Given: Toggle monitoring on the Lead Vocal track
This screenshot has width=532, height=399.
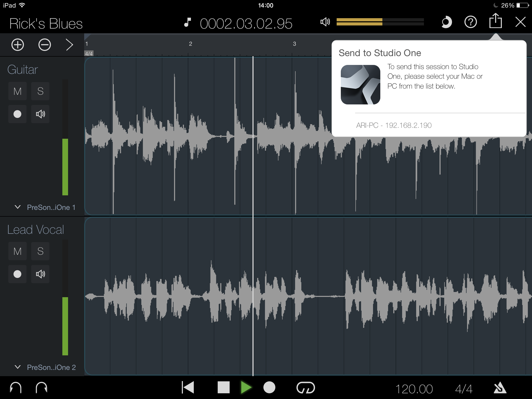Looking at the screenshot, I should tap(40, 274).
